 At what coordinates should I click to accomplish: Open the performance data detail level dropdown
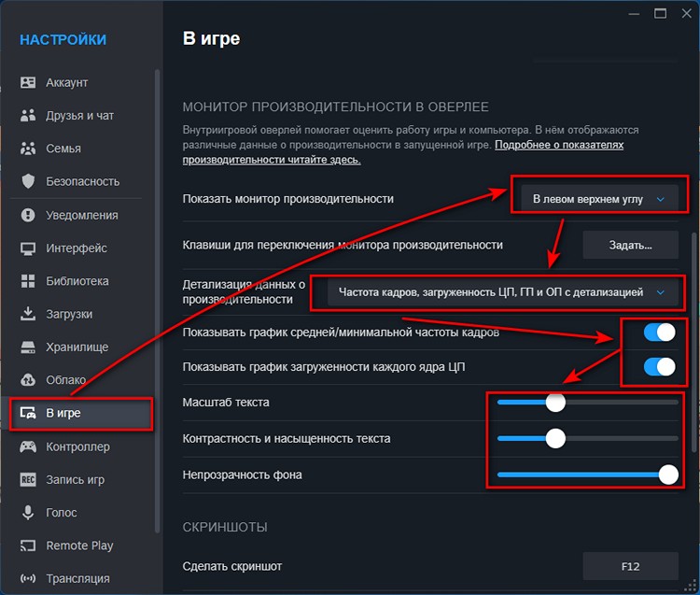point(503,292)
